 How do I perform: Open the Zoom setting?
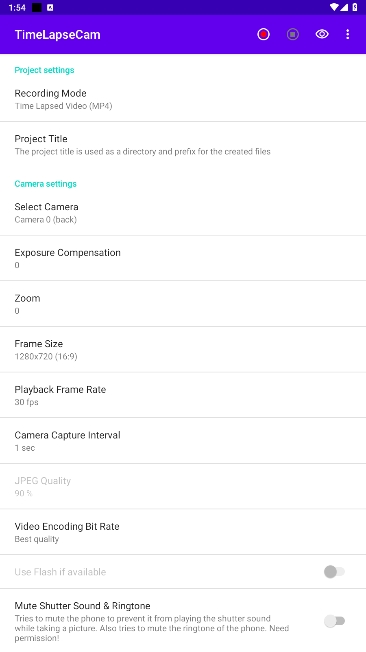coord(183,304)
